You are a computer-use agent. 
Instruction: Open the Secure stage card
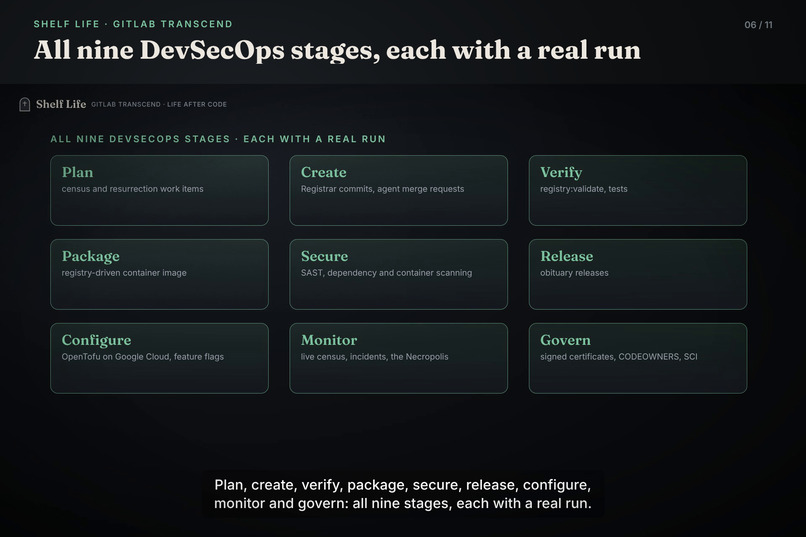point(398,274)
